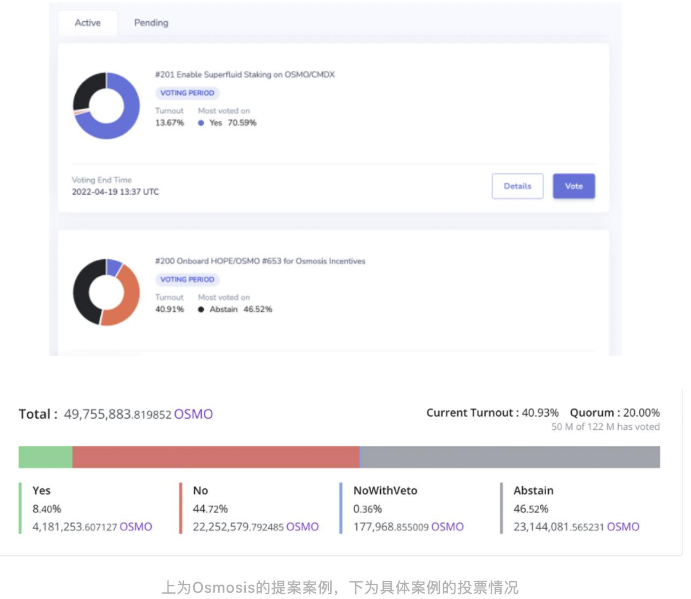Click the green Yes segment of vote bar
691x599 pixels.
(x=45, y=457)
